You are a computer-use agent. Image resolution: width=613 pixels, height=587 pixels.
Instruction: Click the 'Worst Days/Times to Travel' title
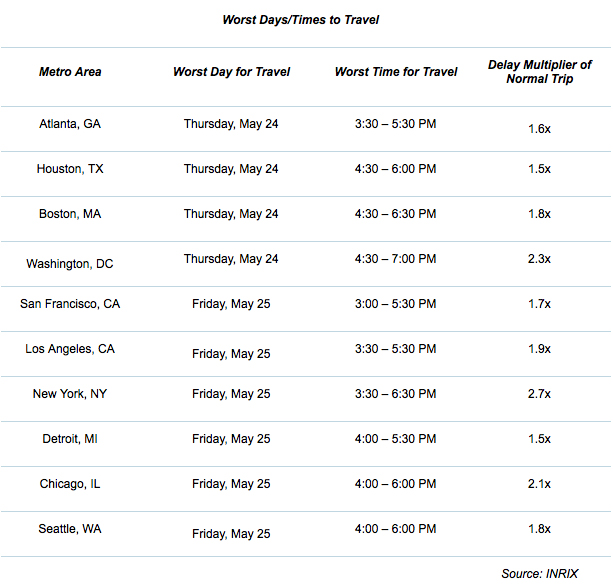pos(300,20)
